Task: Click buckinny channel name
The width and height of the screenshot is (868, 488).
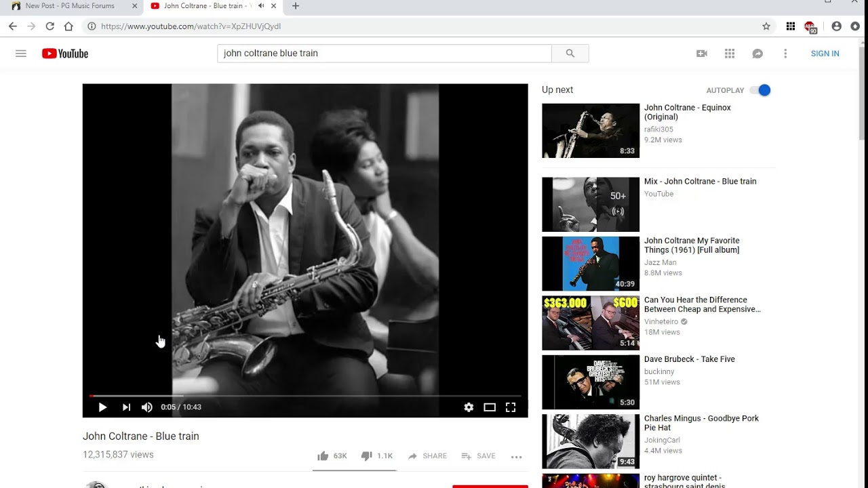Action: [x=659, y=372]
